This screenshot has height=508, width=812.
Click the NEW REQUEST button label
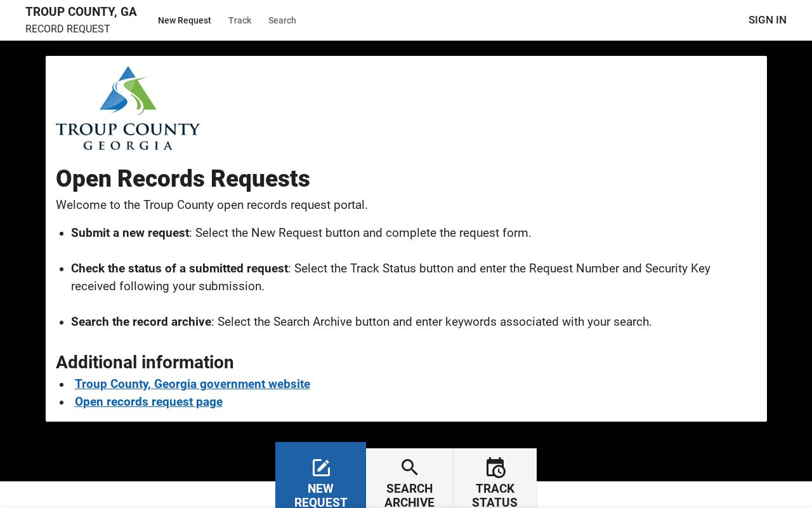[x=320, y=495]
